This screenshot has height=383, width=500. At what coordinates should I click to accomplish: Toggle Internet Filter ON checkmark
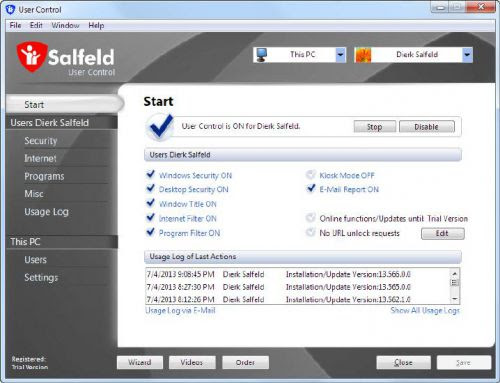point(151,218)
